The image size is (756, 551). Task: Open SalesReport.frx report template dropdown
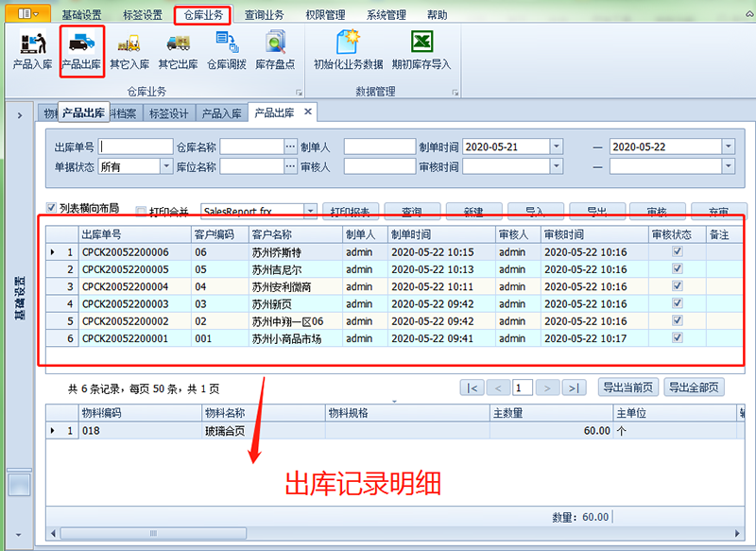(311, 211)
